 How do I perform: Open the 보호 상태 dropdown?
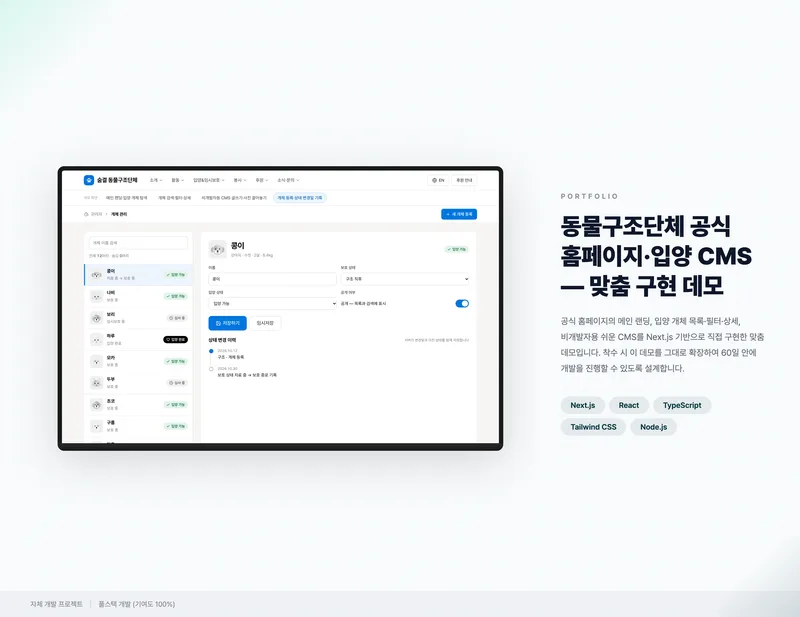pos(405,279)
